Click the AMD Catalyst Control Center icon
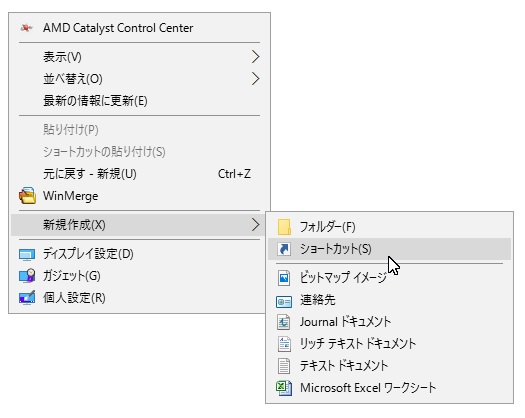The width and height of the screenshot is (525, 418). pos(26,28)
